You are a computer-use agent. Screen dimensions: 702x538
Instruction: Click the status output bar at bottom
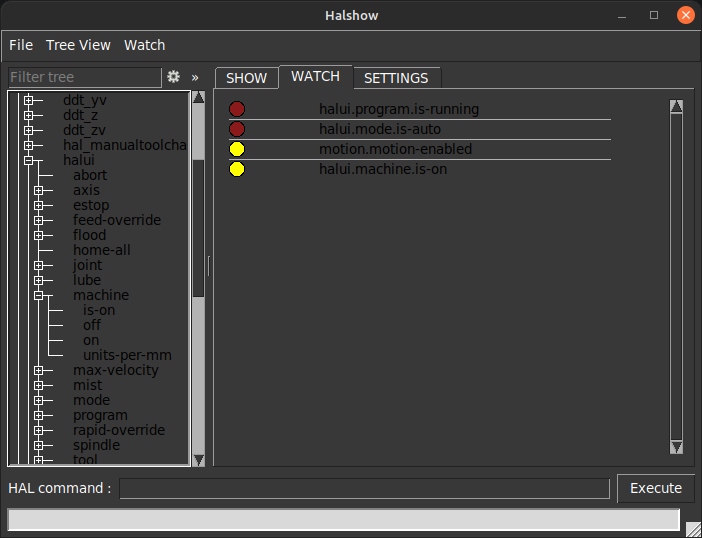coord(344,520)
